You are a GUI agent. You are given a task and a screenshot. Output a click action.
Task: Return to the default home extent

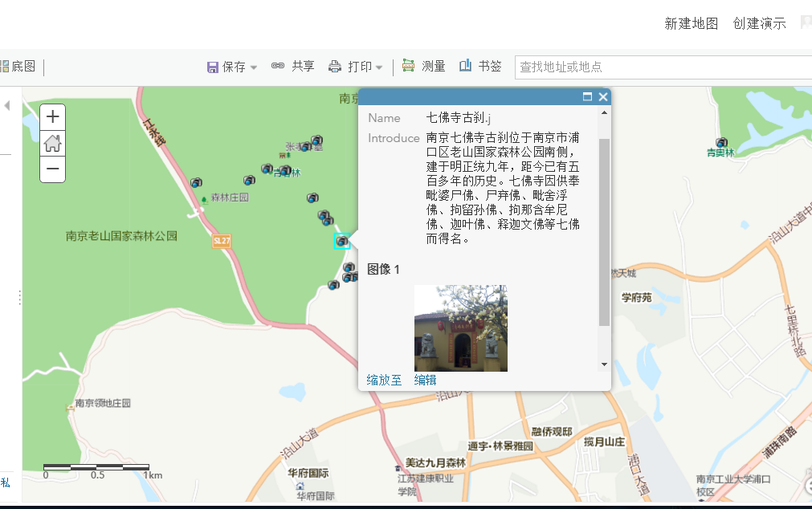click(x=52, y=143)
